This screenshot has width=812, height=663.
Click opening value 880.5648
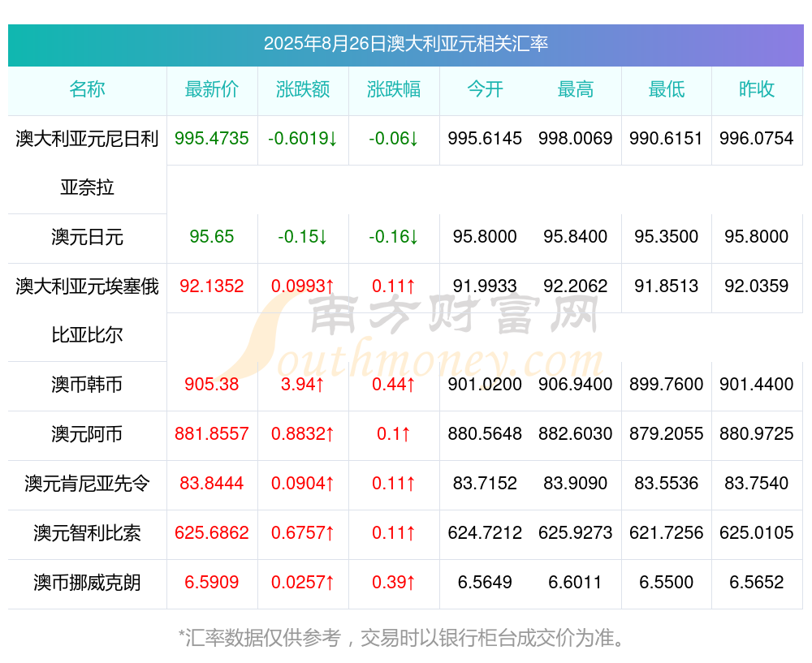point(485,433)
